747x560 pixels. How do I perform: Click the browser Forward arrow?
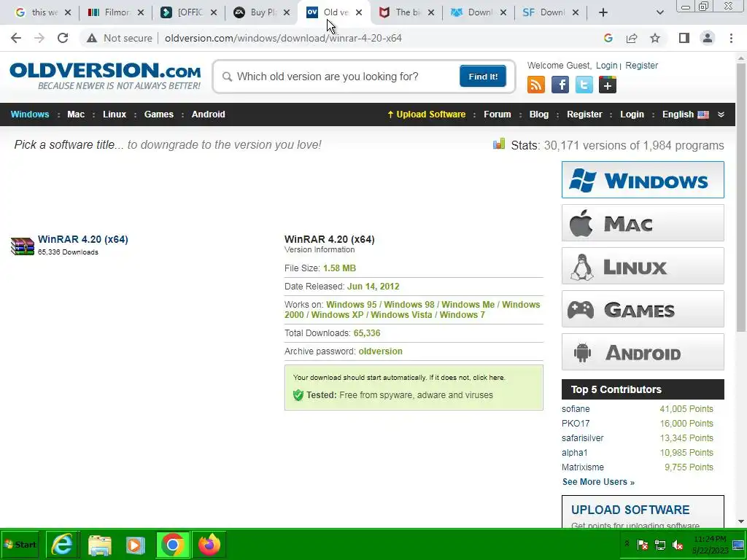click(39, 38)
